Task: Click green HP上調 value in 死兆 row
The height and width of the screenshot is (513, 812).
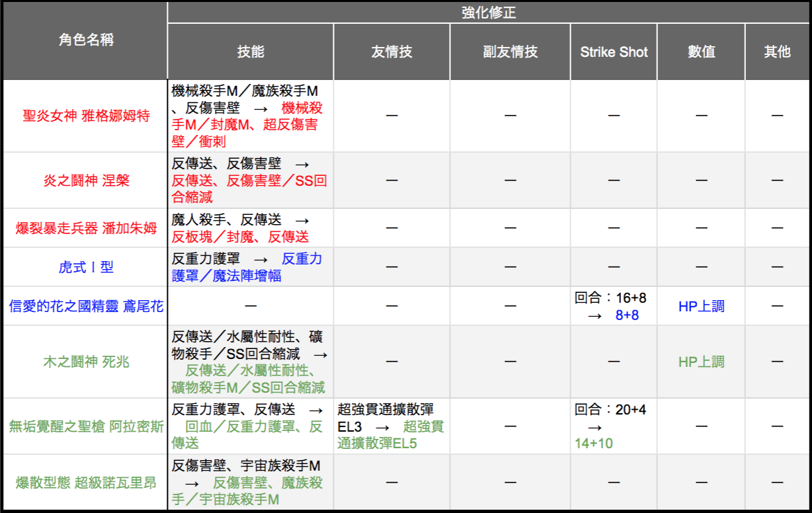Action: point(701,362)
